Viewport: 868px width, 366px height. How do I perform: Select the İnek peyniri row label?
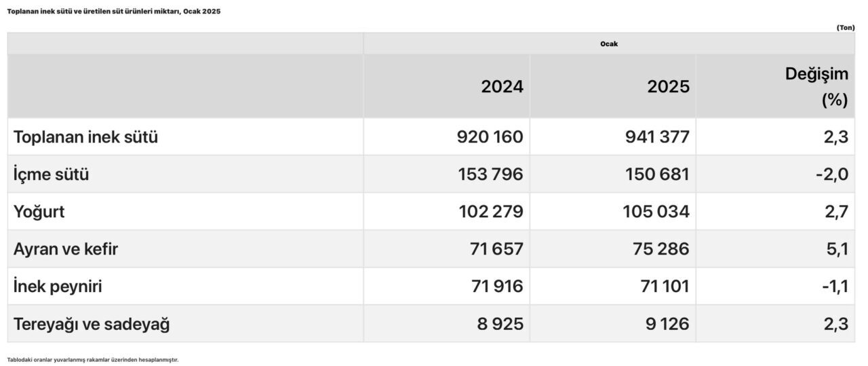tap(58, 287)
